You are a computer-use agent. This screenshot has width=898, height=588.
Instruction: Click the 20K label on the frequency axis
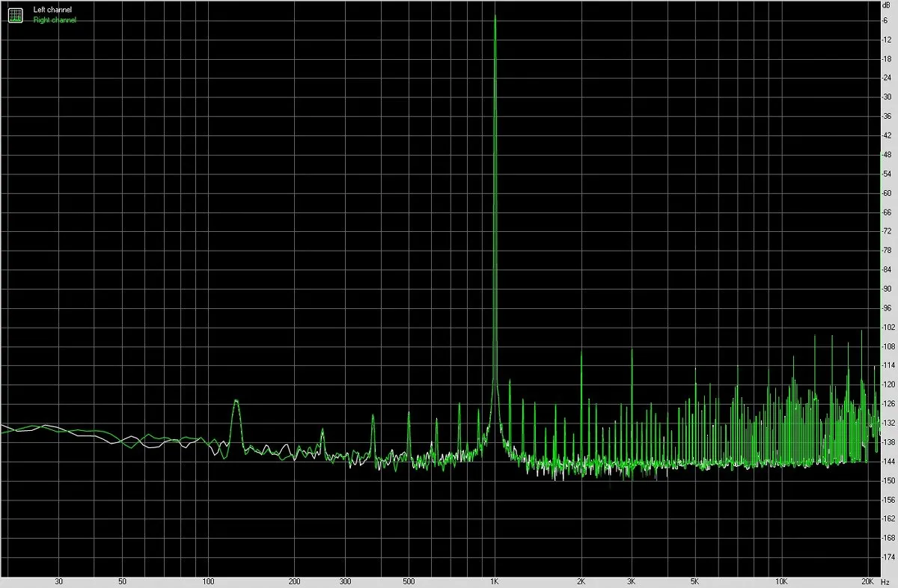tap(867, 581)
